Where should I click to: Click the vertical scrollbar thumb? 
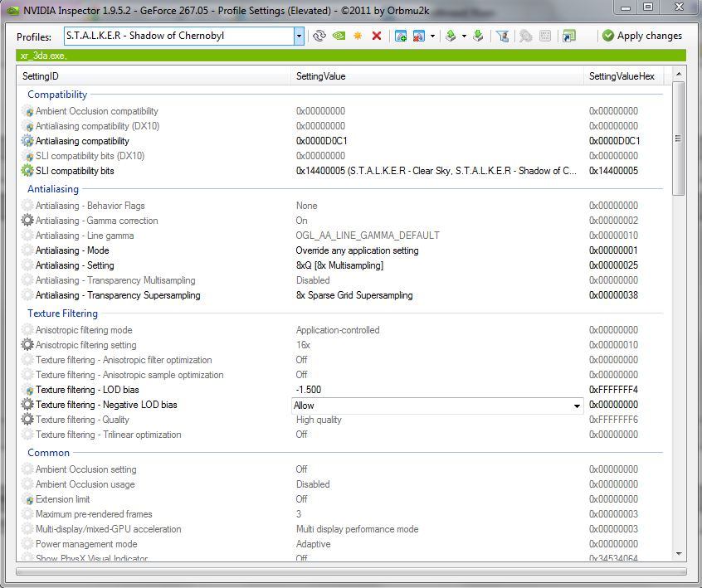pos(679,138)
